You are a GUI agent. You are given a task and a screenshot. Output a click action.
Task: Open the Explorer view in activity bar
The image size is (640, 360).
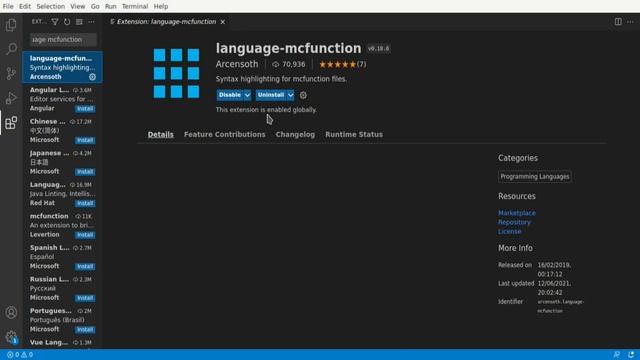point(11,25)
